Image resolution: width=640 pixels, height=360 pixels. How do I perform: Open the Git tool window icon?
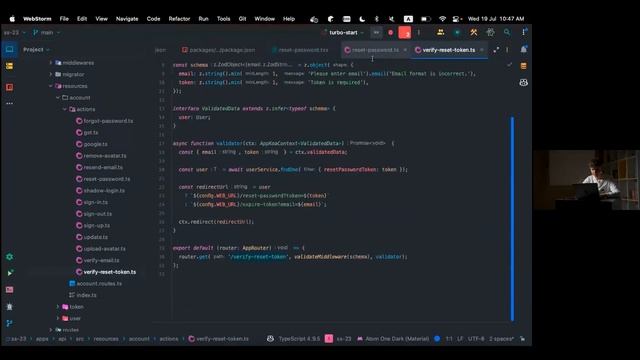coord(9,323)
